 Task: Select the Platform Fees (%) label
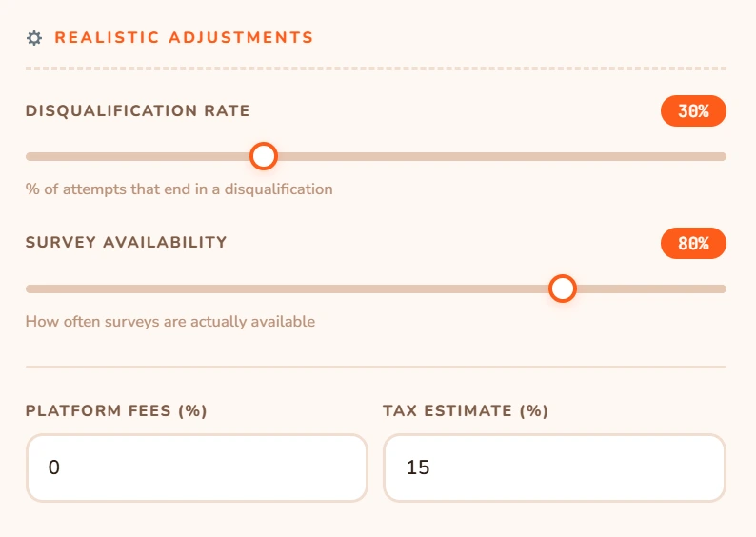pyautogui.click(x=116, y=411)
